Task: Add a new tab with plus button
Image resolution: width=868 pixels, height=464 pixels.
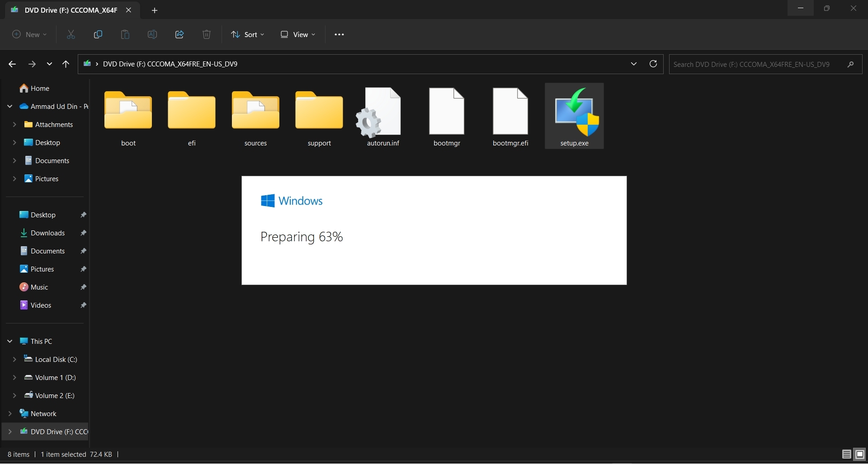Action: tap(155, 10)
